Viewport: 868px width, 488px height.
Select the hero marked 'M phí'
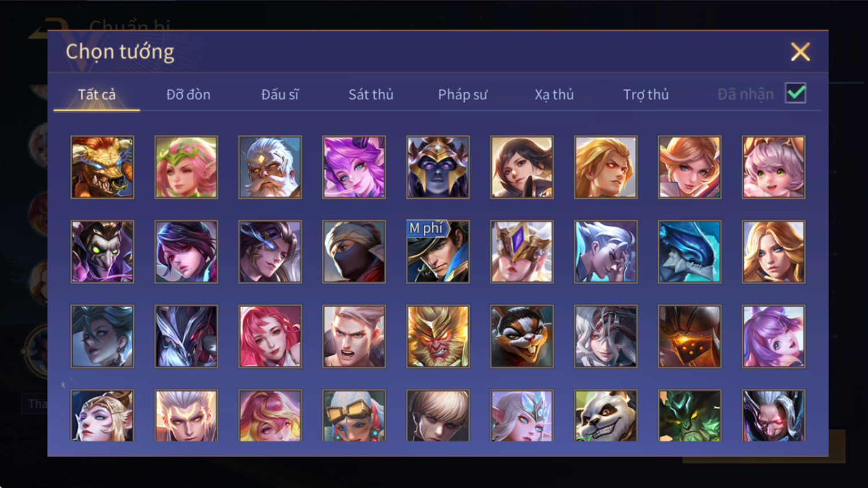(438, 251)
